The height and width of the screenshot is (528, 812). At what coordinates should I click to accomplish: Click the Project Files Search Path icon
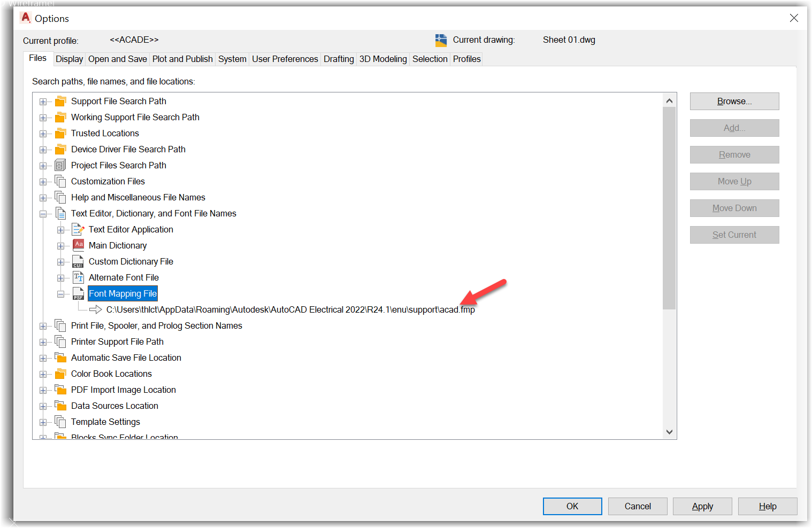(x=60, y=165)
